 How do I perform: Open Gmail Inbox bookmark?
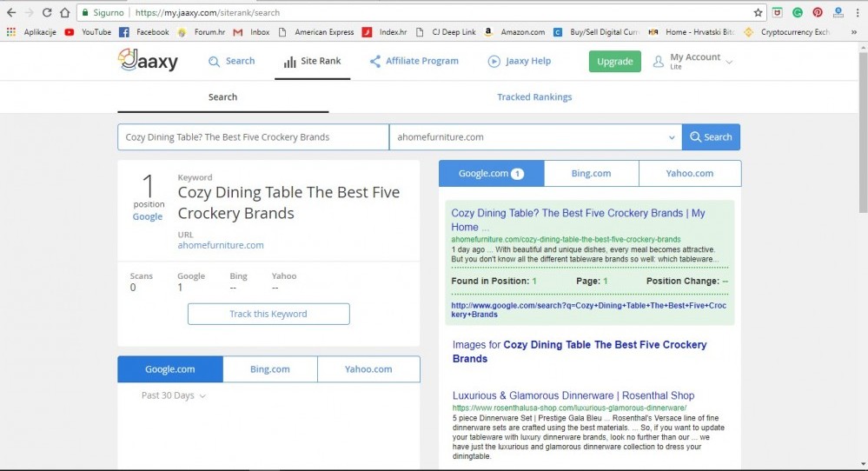click(251, 32)
